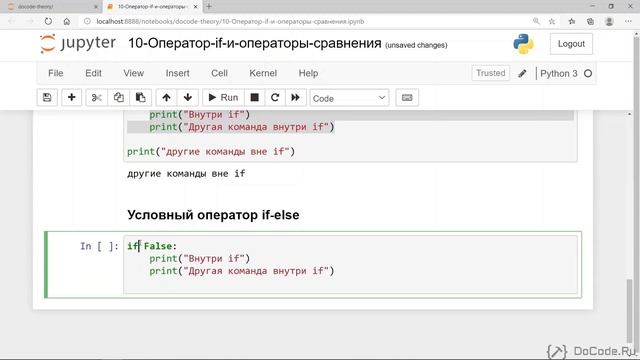Save notebook with the floppy disk icon
Viewport: 640px width, 360px height.
47,98
